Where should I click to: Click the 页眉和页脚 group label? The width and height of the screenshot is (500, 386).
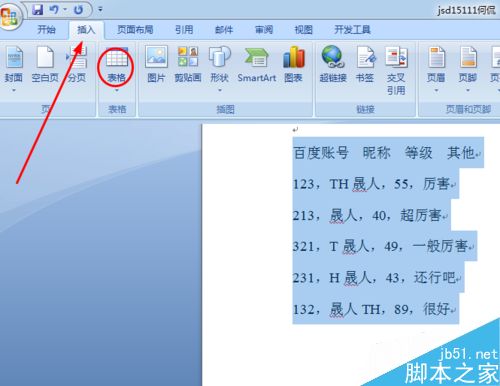pyautogui.click(x=468, y=109)
